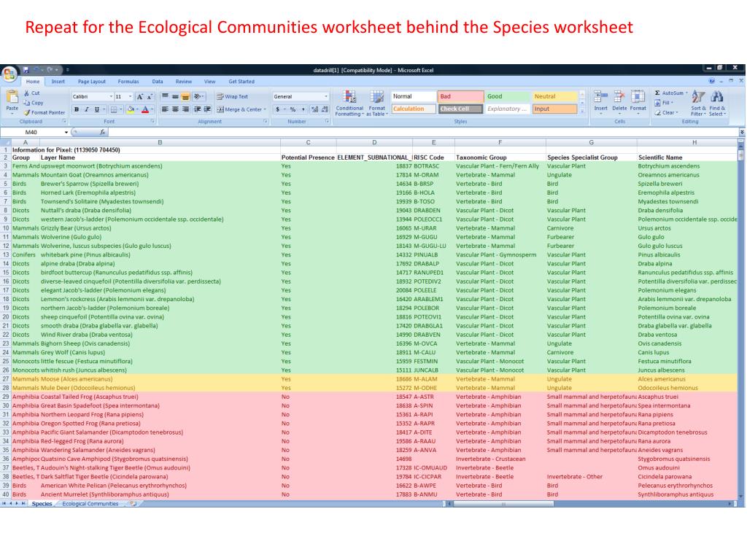Apply the Bad cell style
The width and height of the screenshot is (747, 560).
(x=460, y=96)
